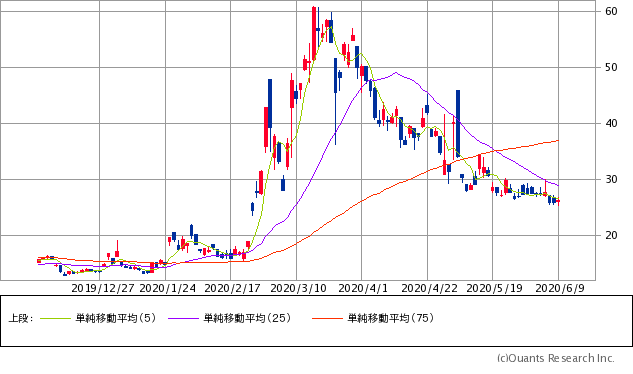Click the 2020/5/19 date label
The height and width of the screenshot is (374, 633).
tap(495, 288)
